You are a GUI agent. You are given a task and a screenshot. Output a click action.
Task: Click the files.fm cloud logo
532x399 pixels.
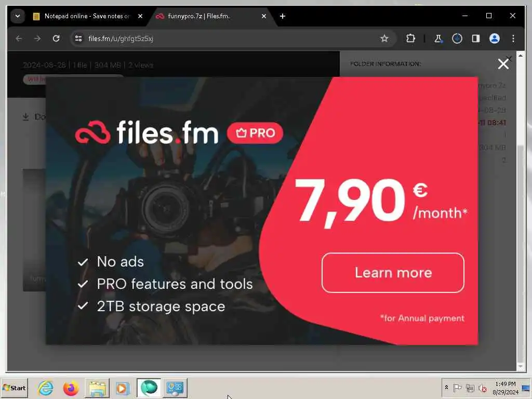tap(92, 132)
